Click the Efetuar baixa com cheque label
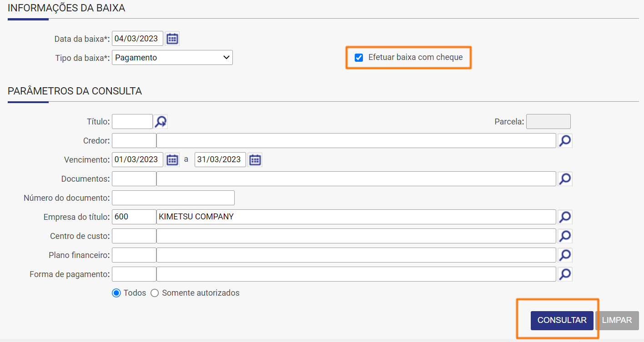Screen dimensions: 644x342 pos(415,57)
